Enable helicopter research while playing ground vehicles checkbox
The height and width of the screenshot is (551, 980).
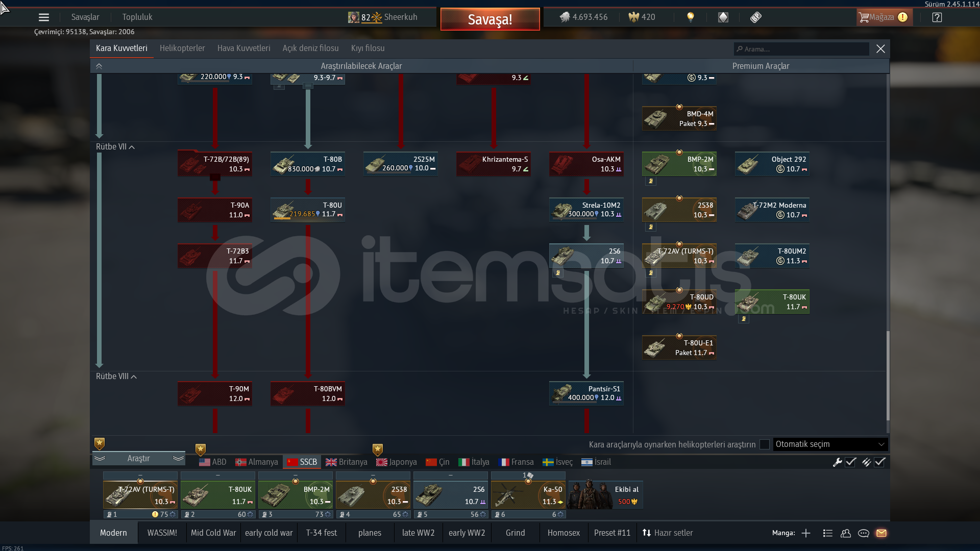pos(765,444)
